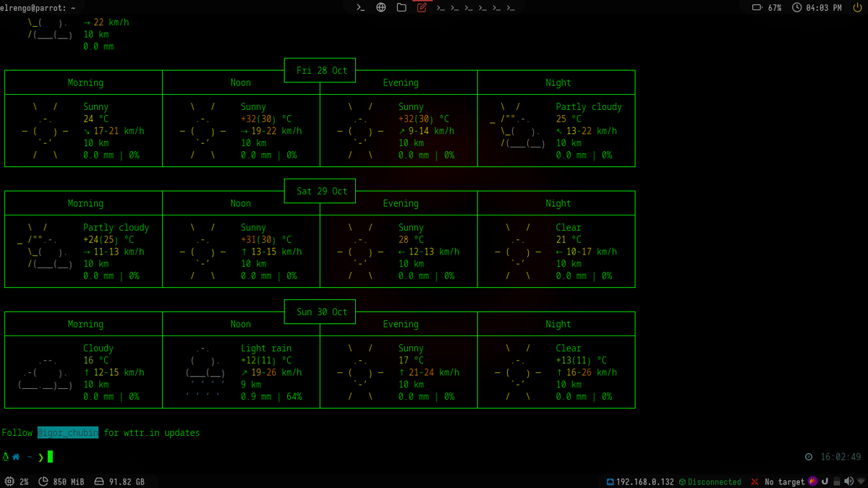Click the No target label

pos(785,481)
